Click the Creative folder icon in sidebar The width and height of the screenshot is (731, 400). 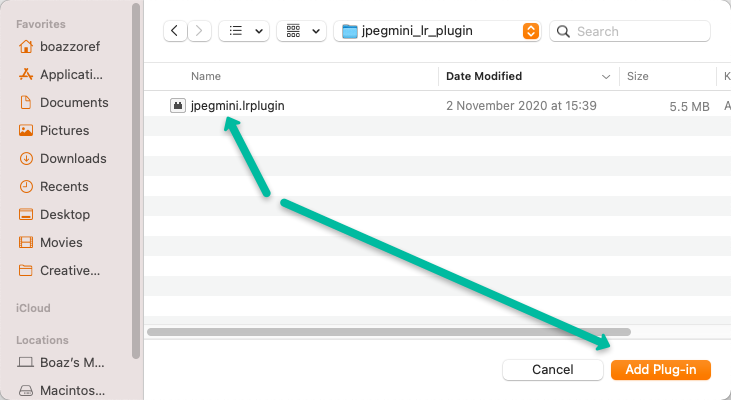click(26, 270)
